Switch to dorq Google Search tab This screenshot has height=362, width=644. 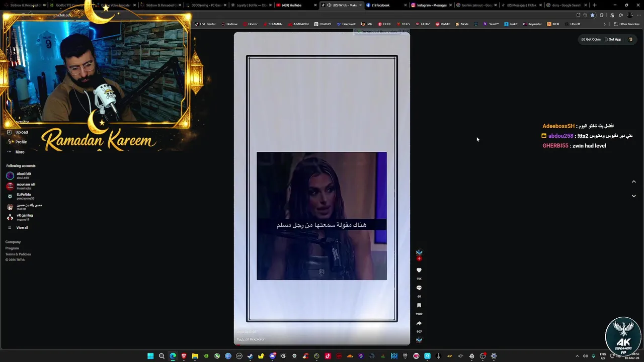pos(566,5)
